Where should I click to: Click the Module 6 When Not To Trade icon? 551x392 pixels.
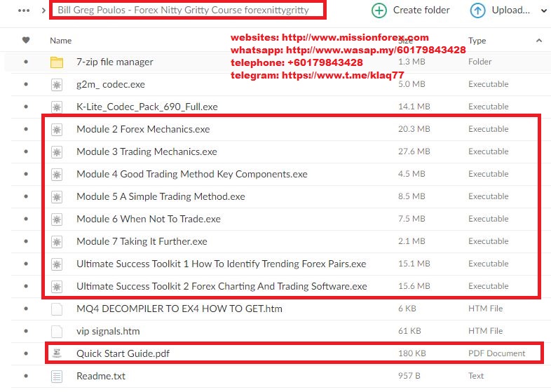(57, 219)
